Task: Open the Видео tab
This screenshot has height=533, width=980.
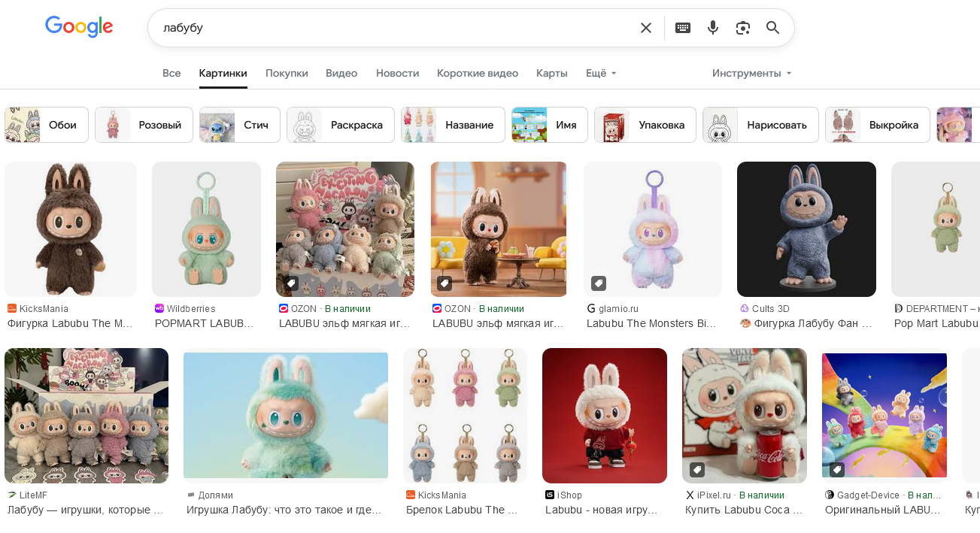Action: tap(341, 73)
